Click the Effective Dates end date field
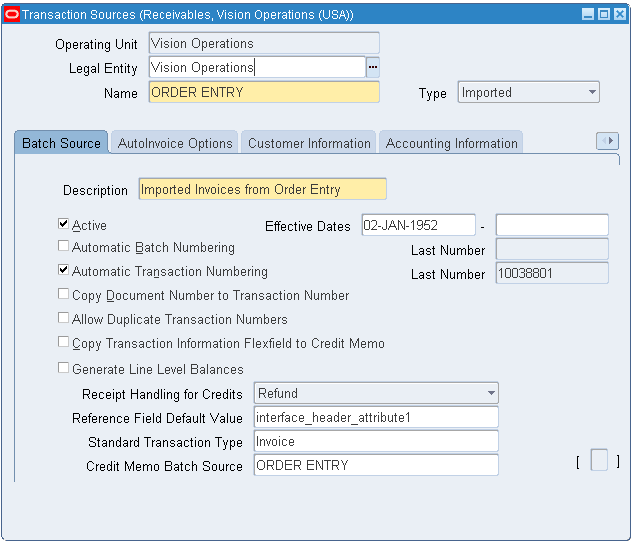The image size is (634, 545). click(551, 225)
